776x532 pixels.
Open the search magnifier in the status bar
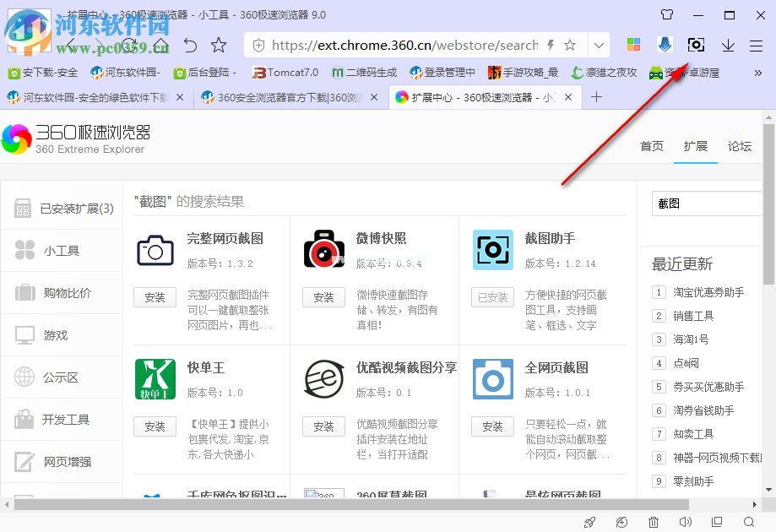point(748,522)
